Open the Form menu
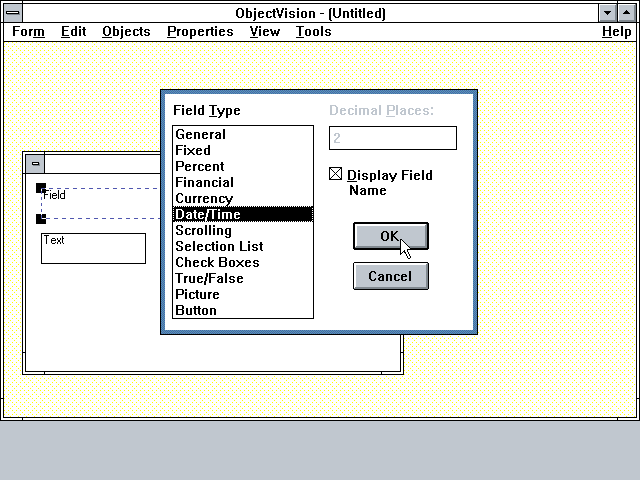640x480 pixels. point(28,31)
